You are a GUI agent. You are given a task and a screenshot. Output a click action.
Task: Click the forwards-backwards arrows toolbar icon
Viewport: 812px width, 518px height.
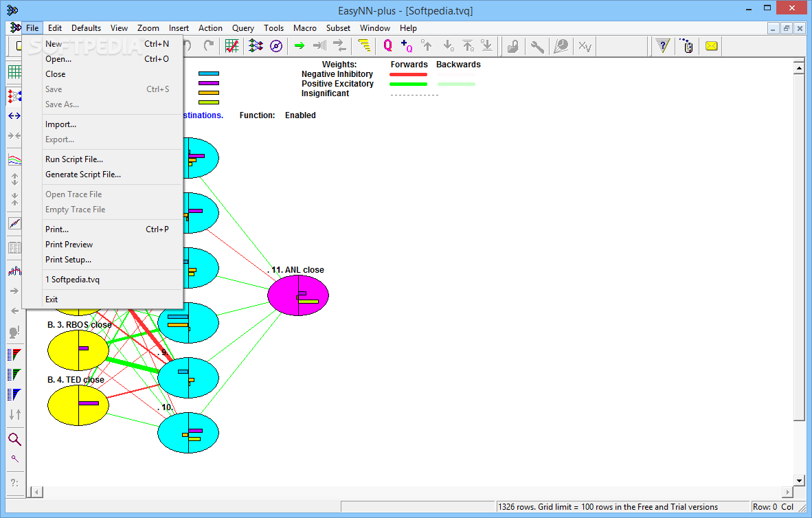pos(340,46)
